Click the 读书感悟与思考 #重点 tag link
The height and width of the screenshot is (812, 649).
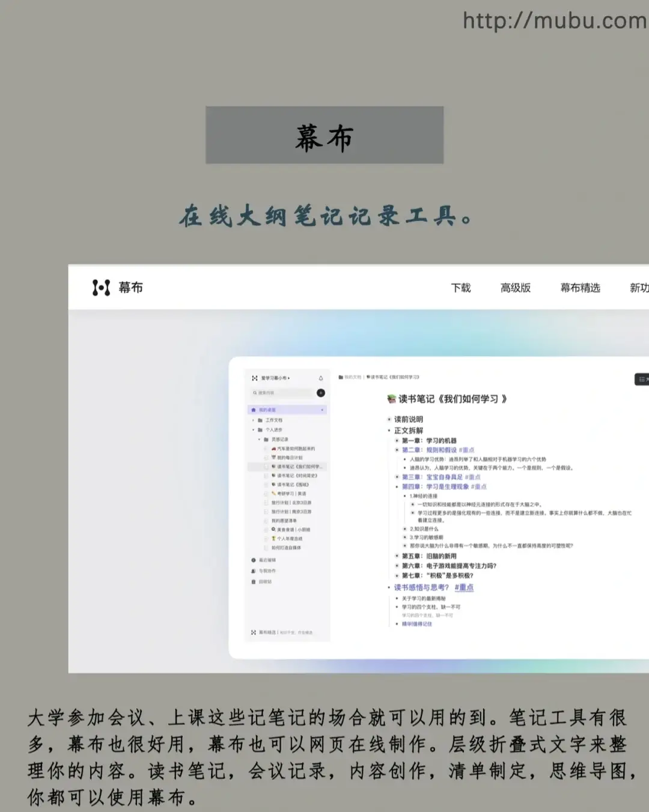tap(464, 587)
